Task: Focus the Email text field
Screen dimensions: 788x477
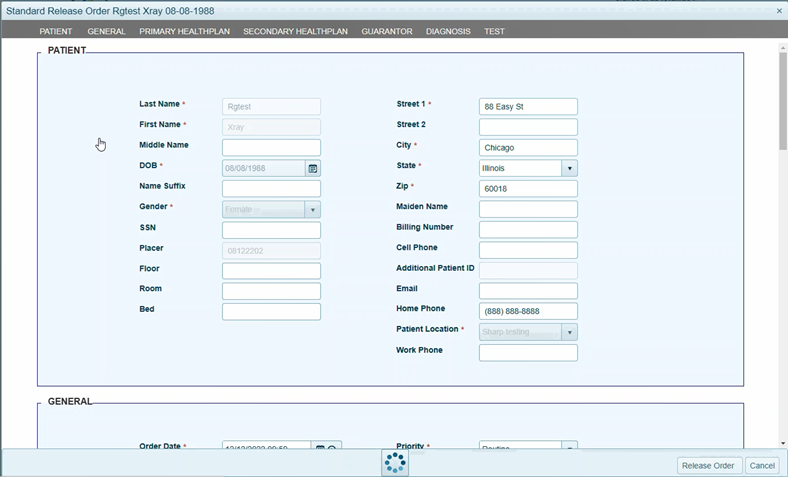Action: coord(528,291)
